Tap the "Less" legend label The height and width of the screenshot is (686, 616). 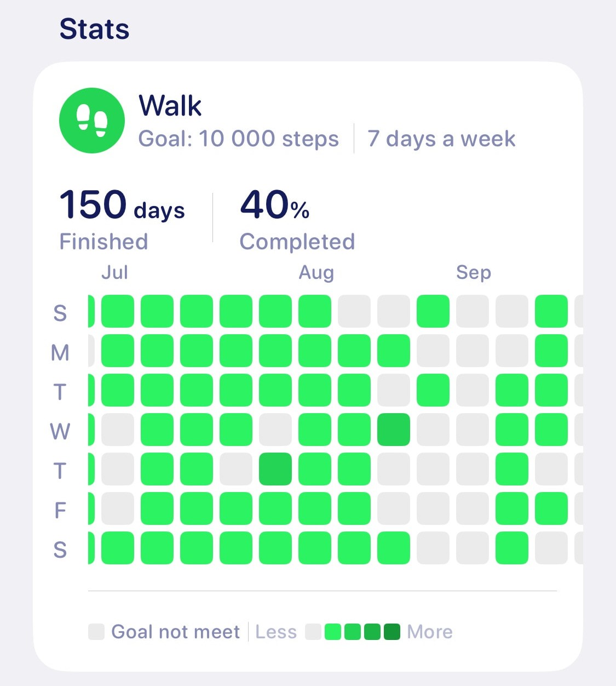[276, 632]
